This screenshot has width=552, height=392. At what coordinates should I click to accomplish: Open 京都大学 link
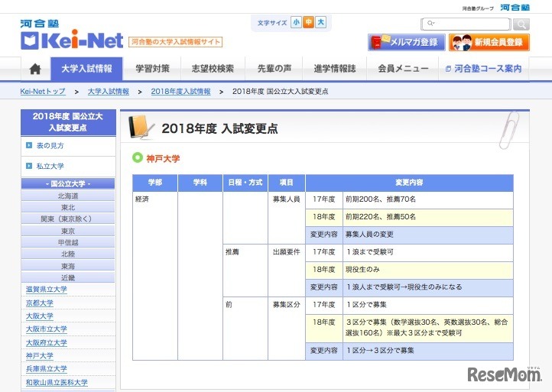40,303
